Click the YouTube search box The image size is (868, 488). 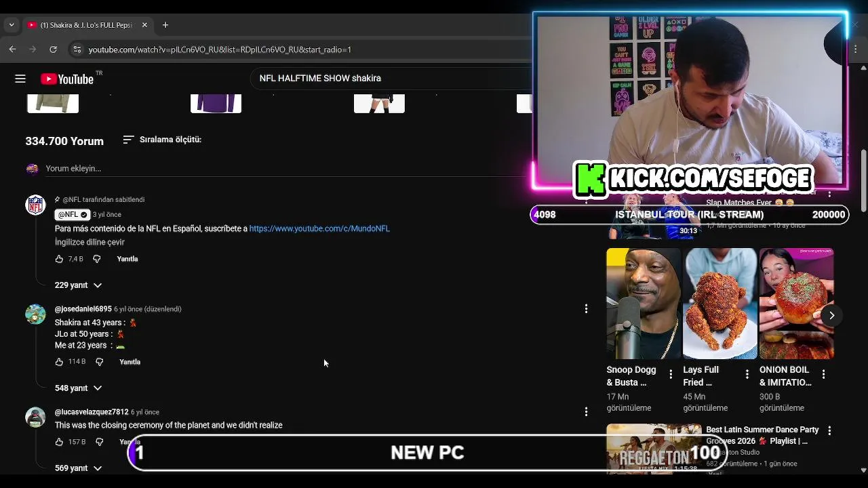click(x=390, y=78)
